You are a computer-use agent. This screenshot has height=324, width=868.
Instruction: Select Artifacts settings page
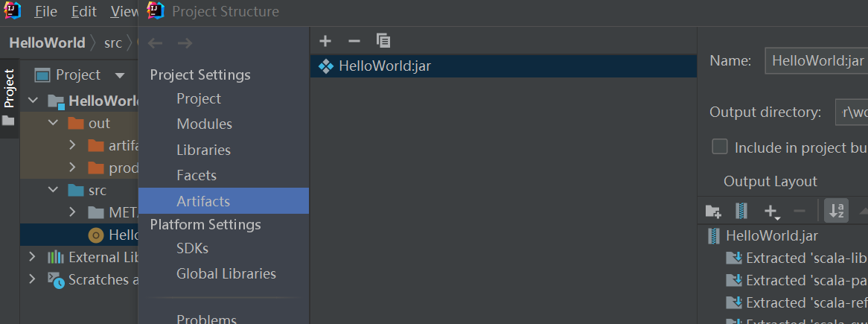[x=223, y=201]
